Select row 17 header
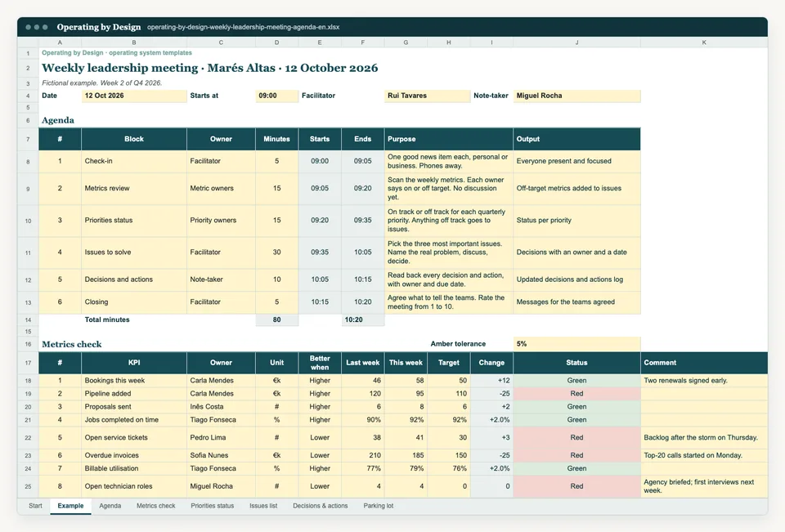Viewport: 785px width, 532px height. click(x=28, y=363)
